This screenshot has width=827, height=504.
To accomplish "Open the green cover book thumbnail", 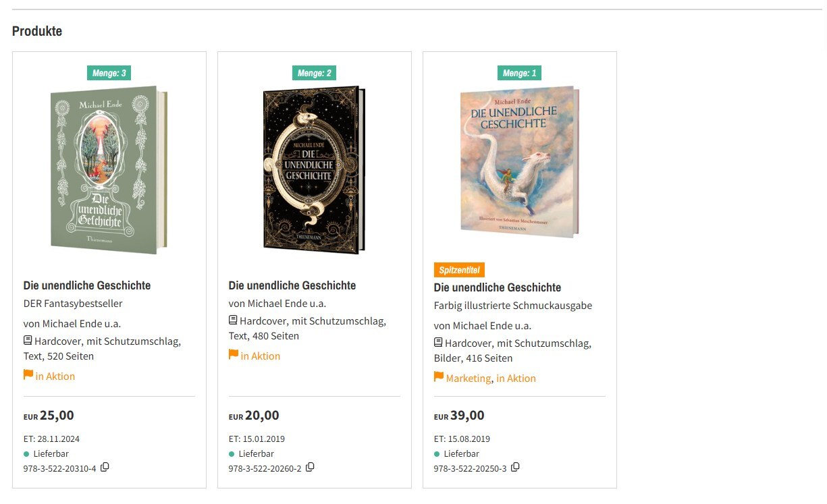I will point(108,170).
